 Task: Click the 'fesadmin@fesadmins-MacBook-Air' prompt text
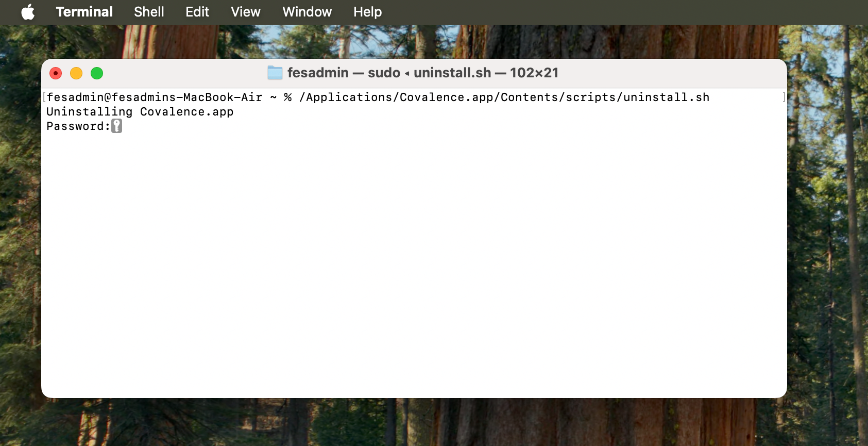(155, 97)
